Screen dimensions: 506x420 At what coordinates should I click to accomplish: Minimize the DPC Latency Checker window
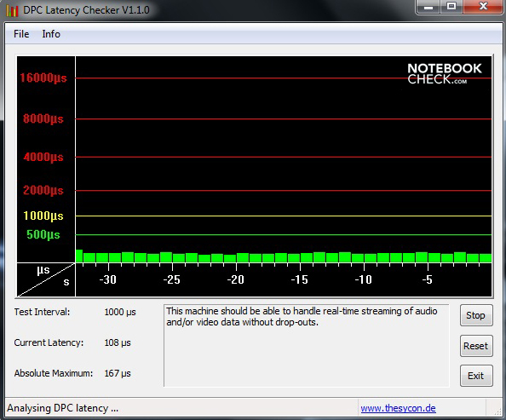[428, 7]
